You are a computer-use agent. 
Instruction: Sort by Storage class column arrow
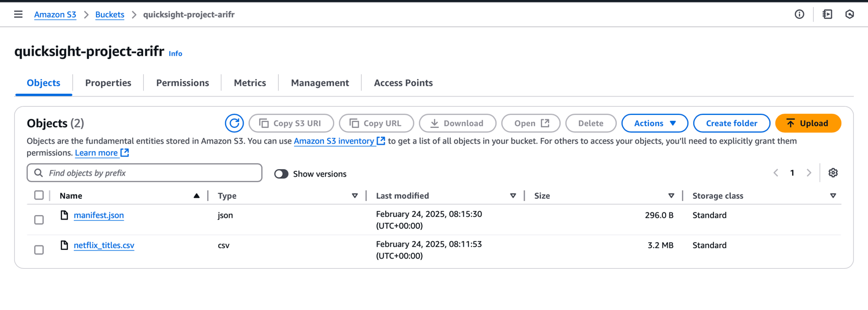point(833,196)
